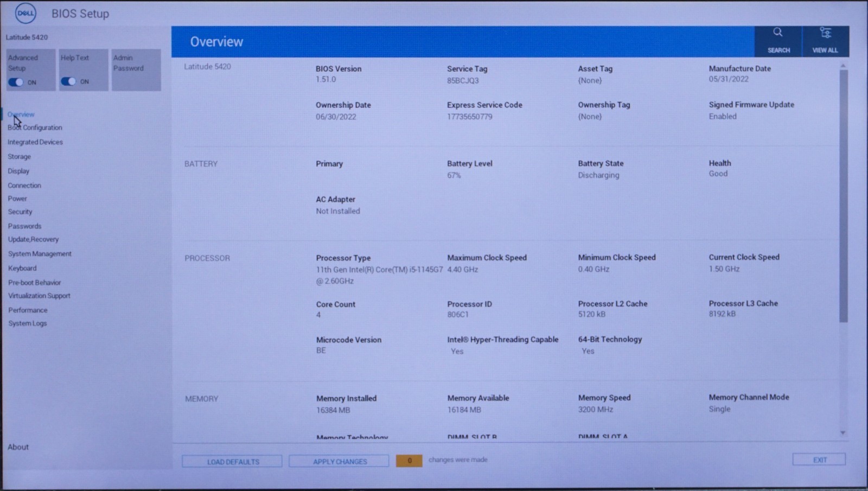Open the About page
Viewport: 868px width, 491px height.
pyautogui.click(x=18, y=447)
